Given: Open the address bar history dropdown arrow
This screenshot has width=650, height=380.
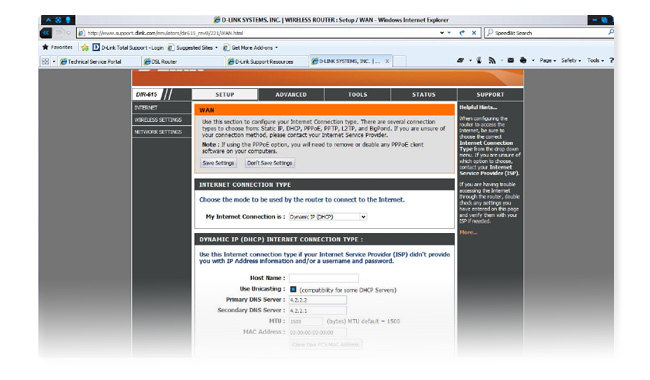Looking at the screenshot, I should [x=442, y=33].
